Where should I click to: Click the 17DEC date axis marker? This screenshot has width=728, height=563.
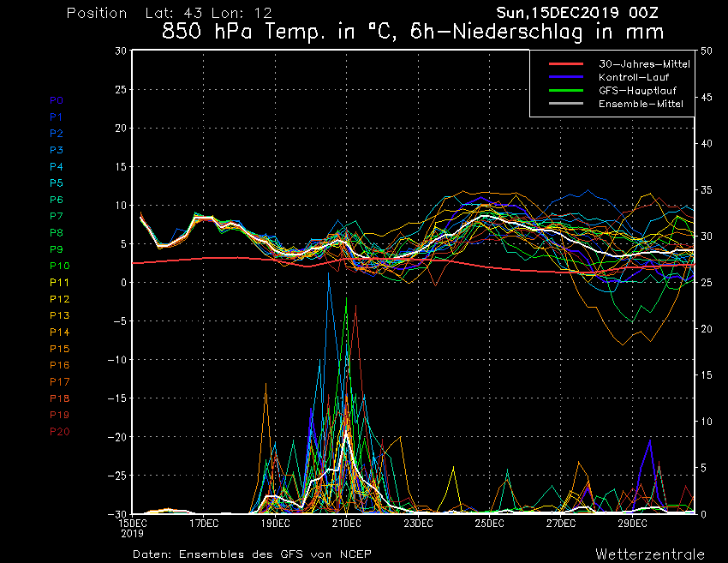point(204,523)
